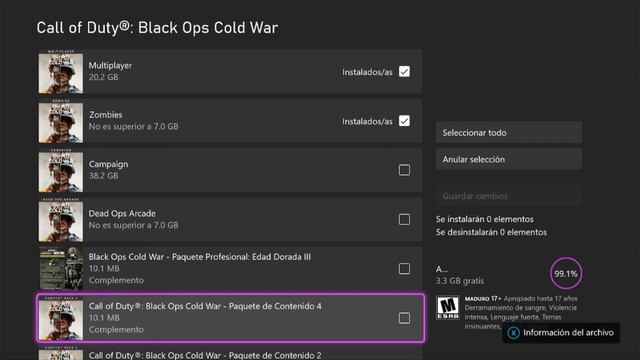Image resolution: width=640 pixels, height=360 pixels.
Task: Open Información del archivo hint
Action: click(561, 333)
